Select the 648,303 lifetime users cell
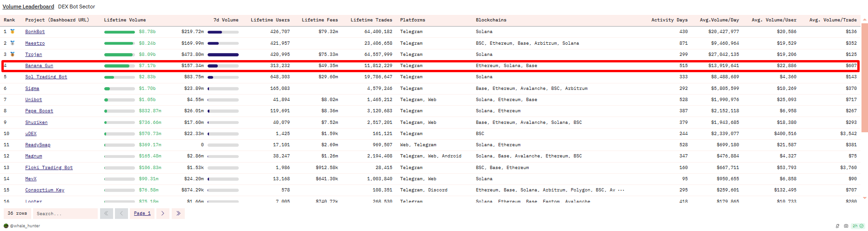 click(x=280, y=77)
